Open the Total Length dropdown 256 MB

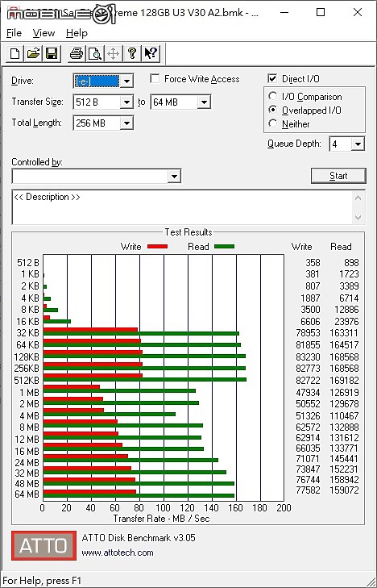[x=127, y=123]
